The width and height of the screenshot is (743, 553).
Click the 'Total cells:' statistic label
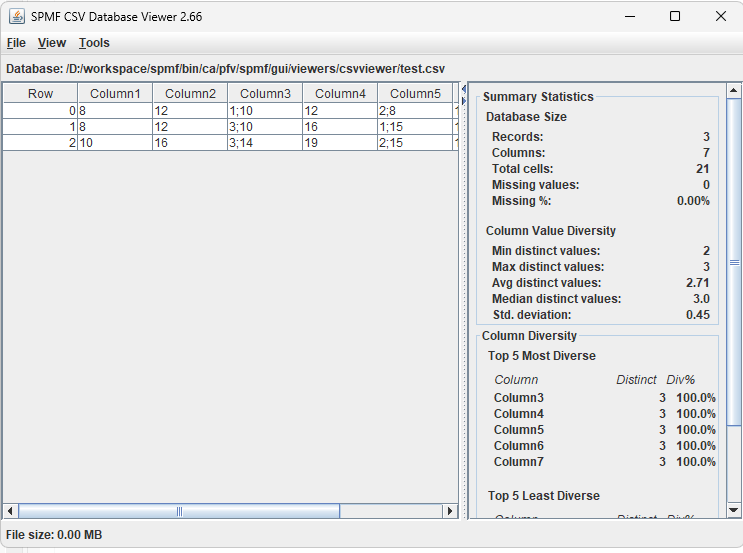point(522,169)
